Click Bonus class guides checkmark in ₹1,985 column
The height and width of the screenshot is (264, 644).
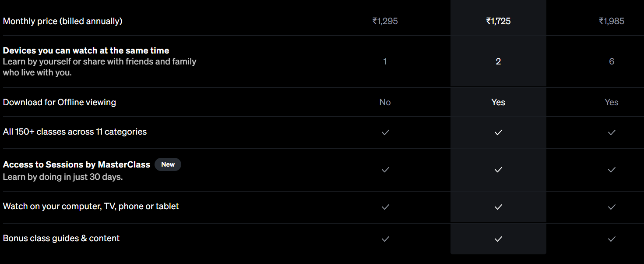point(612,239)
